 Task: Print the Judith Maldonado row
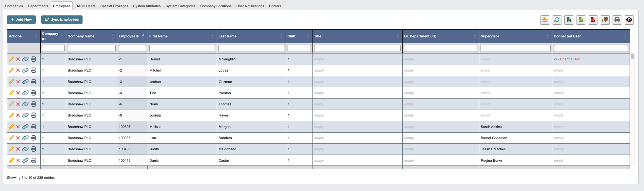pos(34,149)
